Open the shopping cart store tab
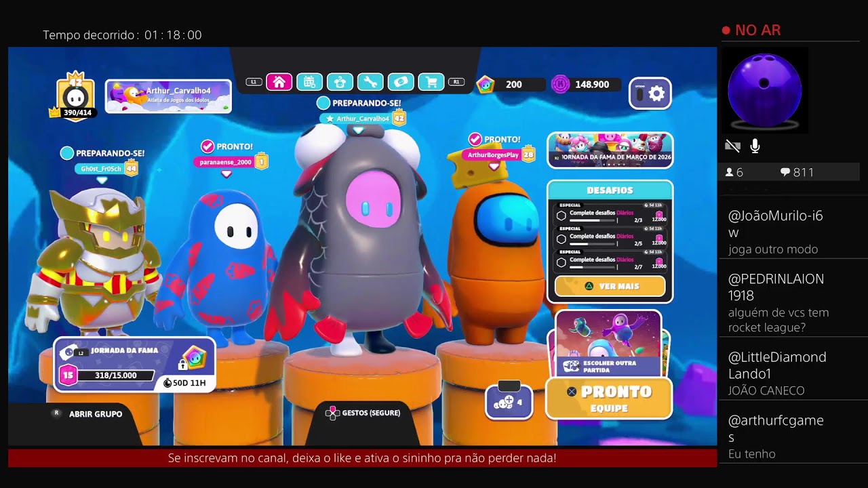The image size is (868, 488). [431, 82]
